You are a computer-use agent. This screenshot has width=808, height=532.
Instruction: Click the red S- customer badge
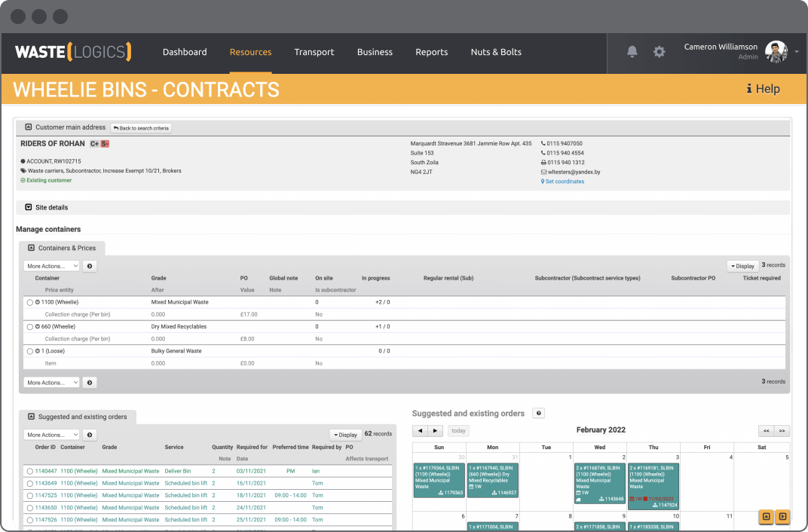(105, 144)
